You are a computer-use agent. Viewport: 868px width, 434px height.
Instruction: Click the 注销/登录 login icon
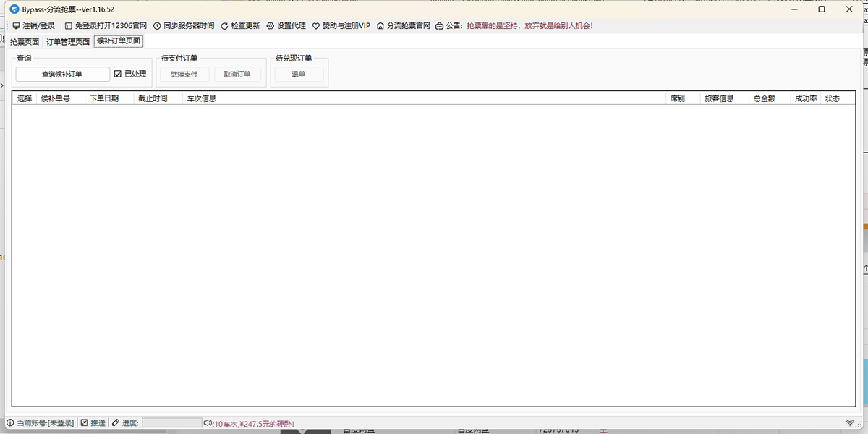coord(16,26)
